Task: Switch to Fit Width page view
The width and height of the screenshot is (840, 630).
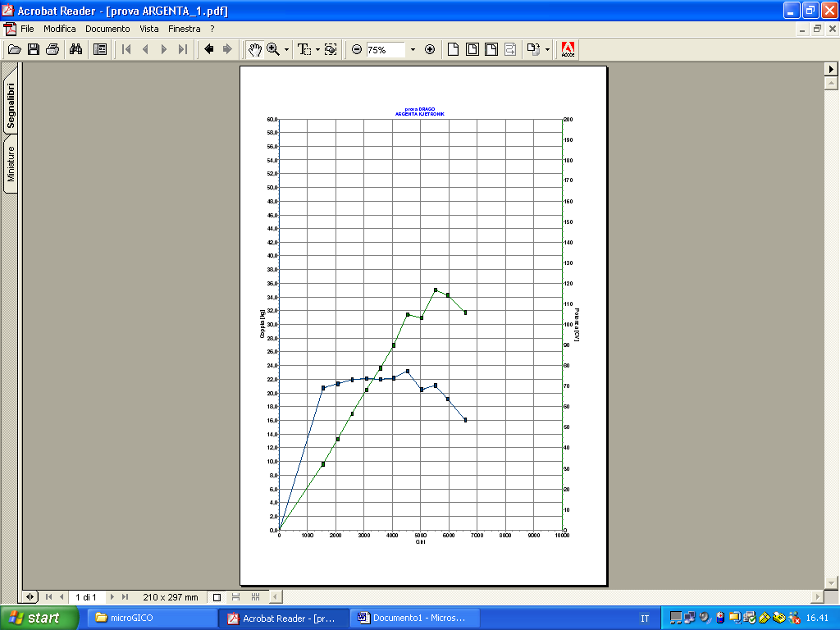Action: point(491,49)
